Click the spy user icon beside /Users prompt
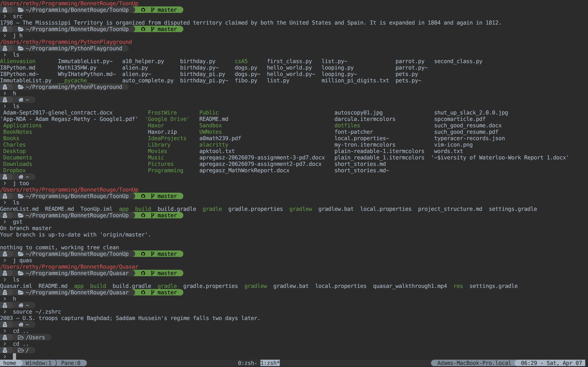The height and width of the screenshot is (367, 588). (5, 337)
